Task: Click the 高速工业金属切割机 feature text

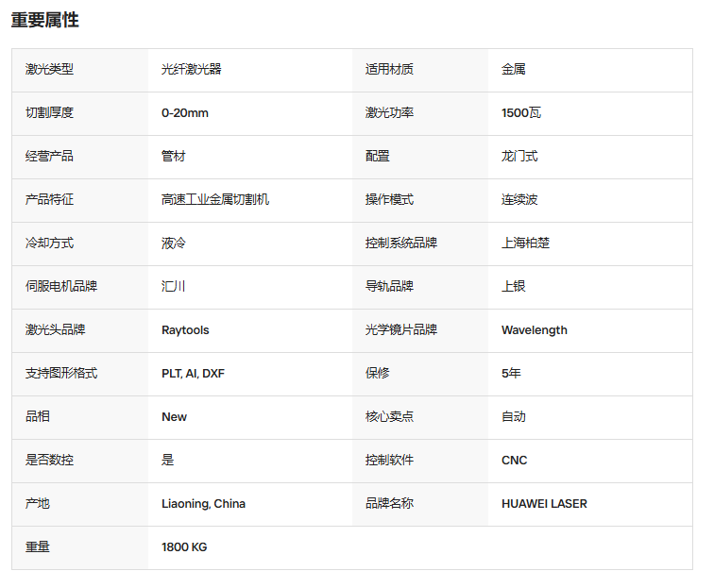Action: point(215,199)
